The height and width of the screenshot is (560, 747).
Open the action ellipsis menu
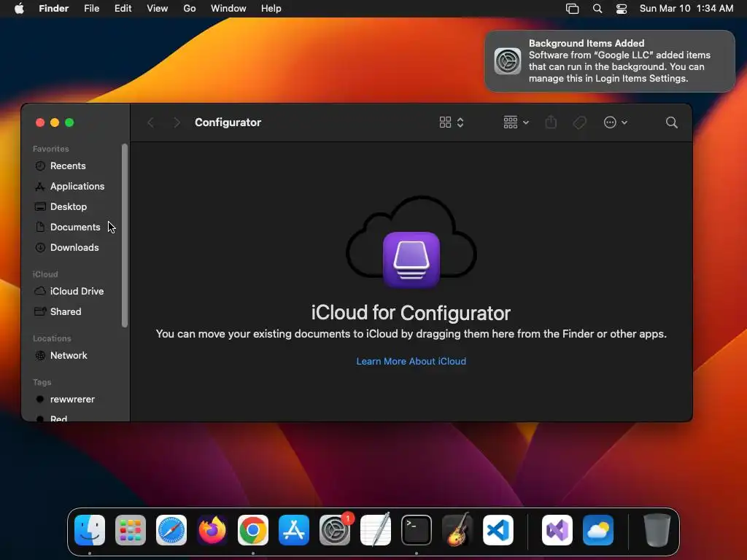615,122
